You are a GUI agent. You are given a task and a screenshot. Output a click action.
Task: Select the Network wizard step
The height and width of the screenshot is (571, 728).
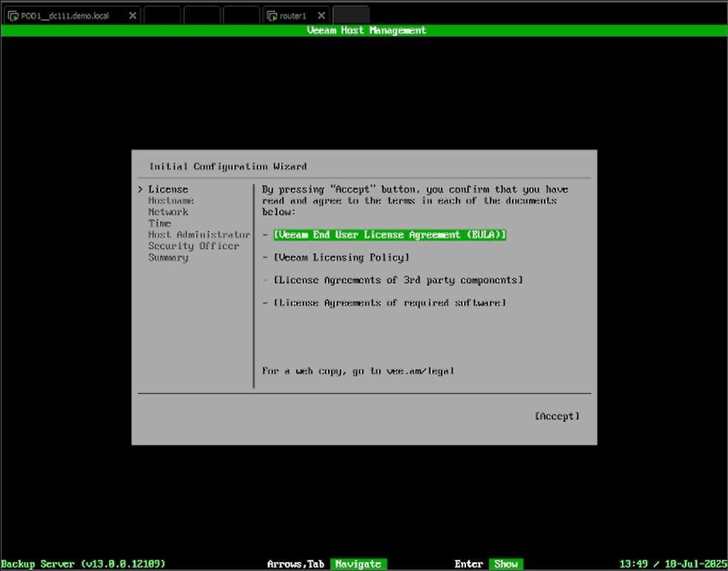click(x=168, y=212)
